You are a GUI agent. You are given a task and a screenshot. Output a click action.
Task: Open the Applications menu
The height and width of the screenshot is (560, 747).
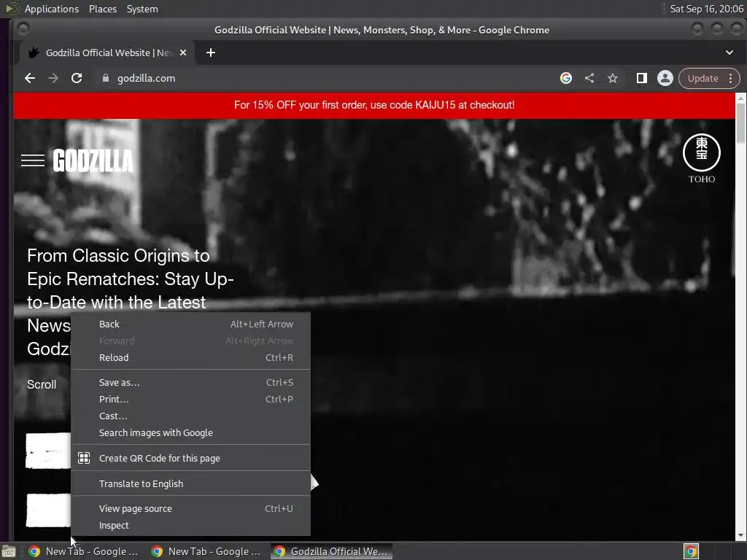click(52, 9)
